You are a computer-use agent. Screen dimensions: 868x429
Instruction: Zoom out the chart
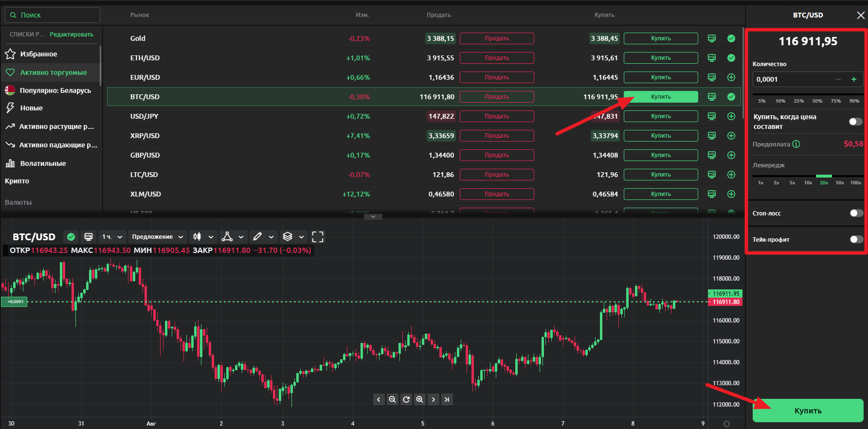click(392, 399)
